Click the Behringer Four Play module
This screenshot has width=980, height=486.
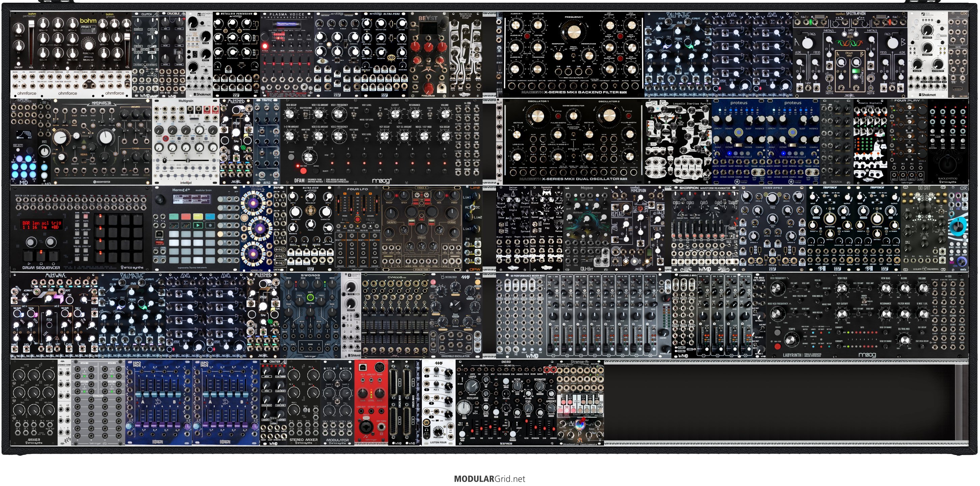[x=907, y=142]
